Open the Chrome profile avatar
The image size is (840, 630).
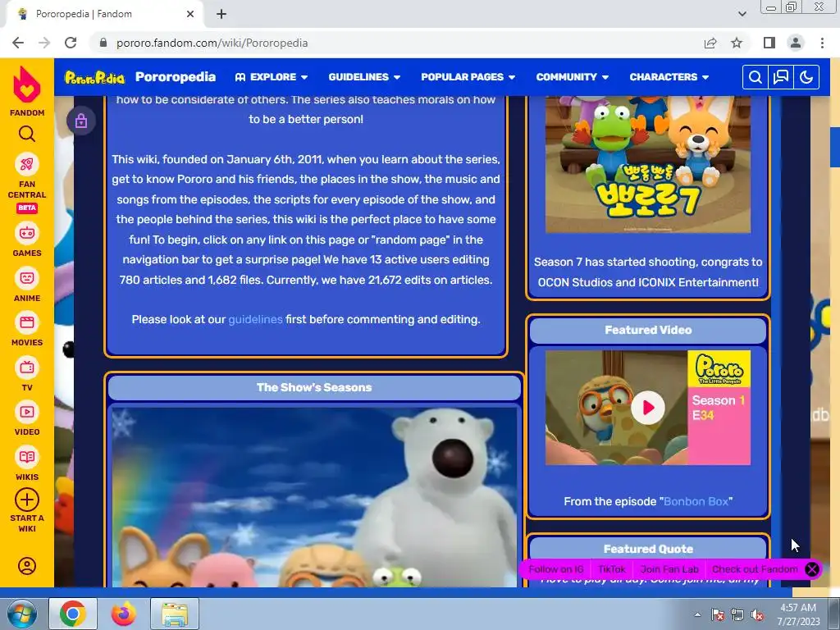(x=796, y=43)
